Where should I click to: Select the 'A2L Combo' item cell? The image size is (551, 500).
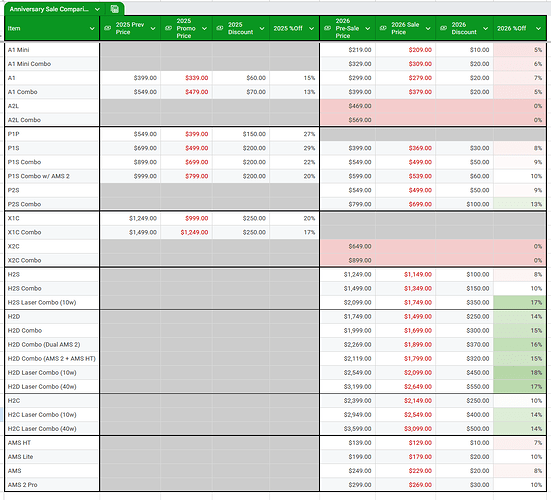(52, 120)
